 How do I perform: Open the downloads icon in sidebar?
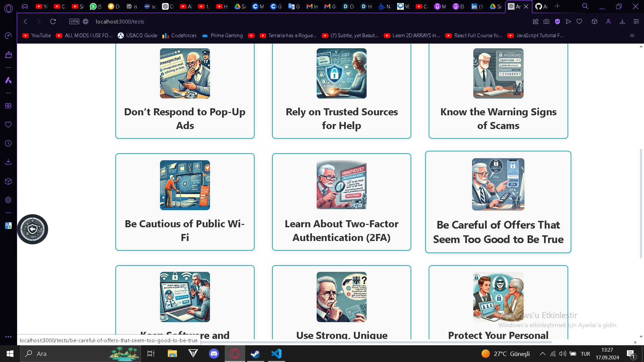click(8, 162)
